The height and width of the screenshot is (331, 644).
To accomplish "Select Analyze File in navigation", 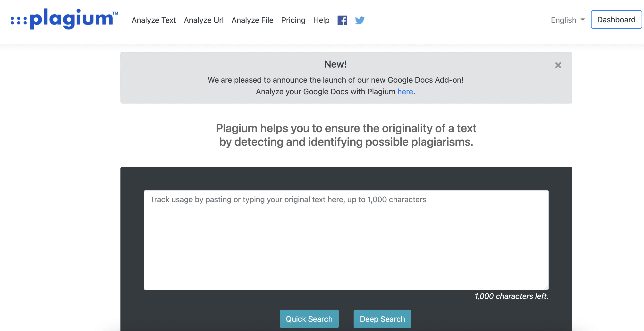I will tap(253, 20).
